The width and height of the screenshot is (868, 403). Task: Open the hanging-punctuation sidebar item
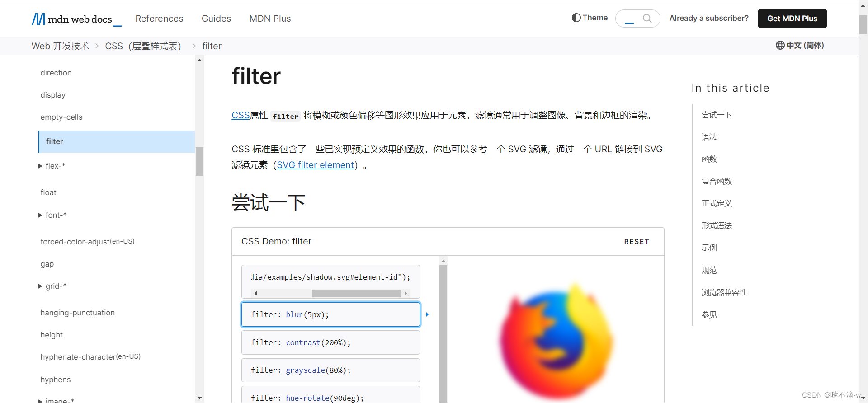coord(77,313)
